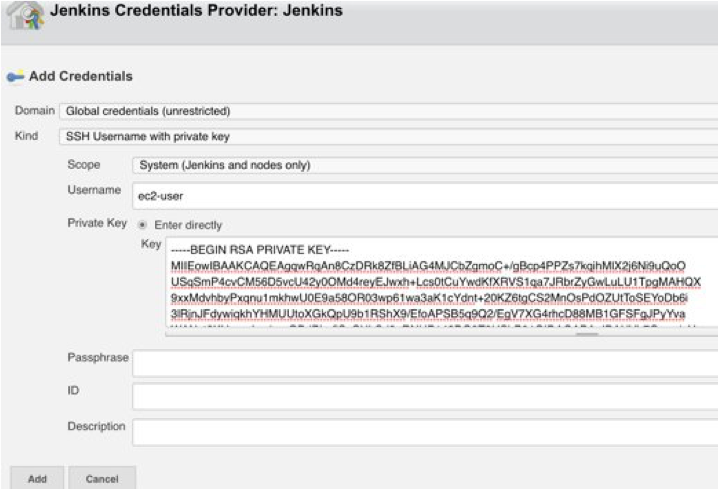Image resolution: width=718 pixels, height=489 pixels.
Task: Click the Passphrase label
Action: (98, 358)
